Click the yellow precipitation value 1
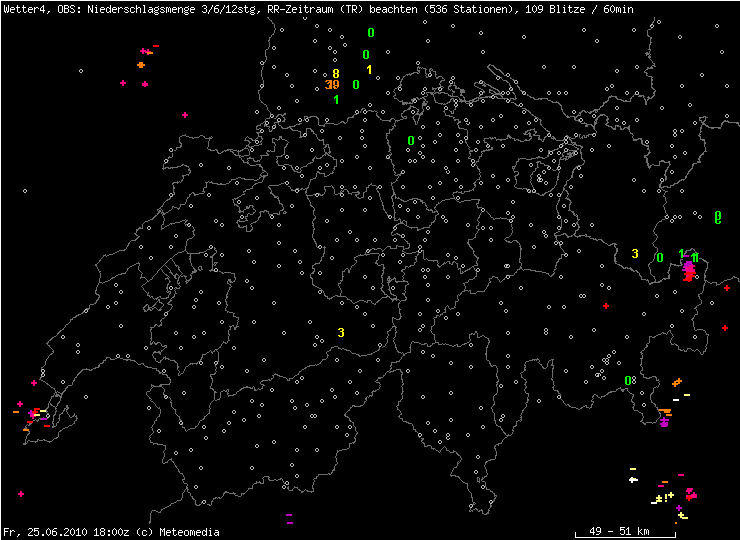Viewport: 740px width, 540px height. (370, 70)
